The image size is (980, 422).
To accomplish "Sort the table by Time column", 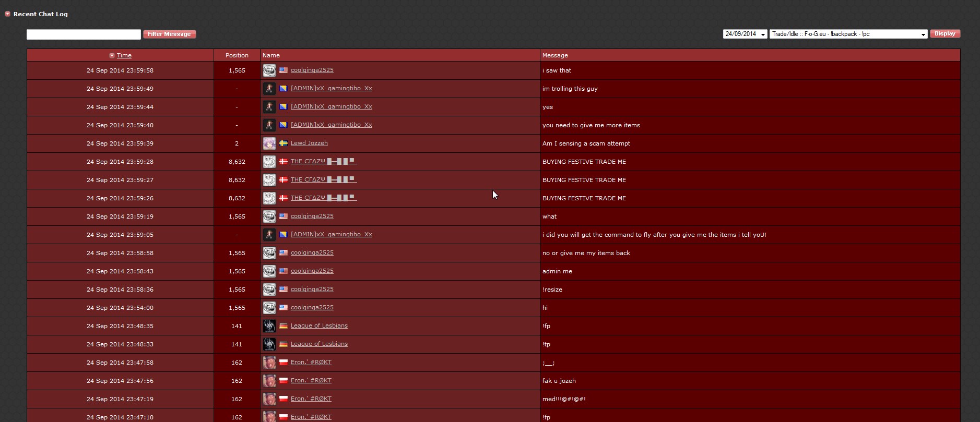I will point(124,55).
